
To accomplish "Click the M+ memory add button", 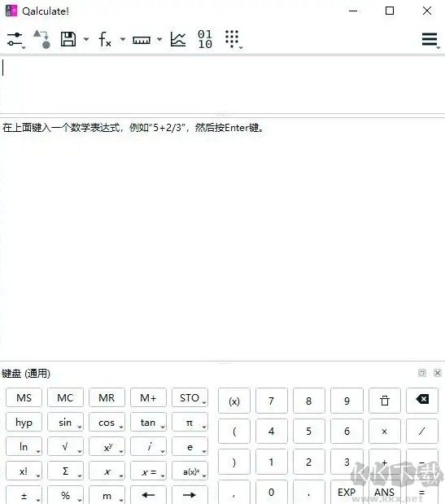I will (148, 397).
